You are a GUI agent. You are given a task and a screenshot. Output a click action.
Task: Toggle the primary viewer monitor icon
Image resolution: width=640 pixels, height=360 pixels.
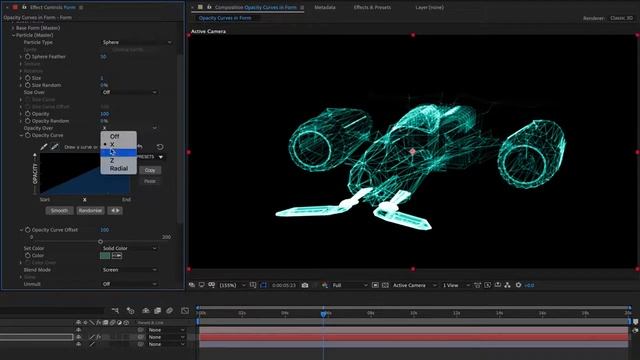tap(202, 285)
